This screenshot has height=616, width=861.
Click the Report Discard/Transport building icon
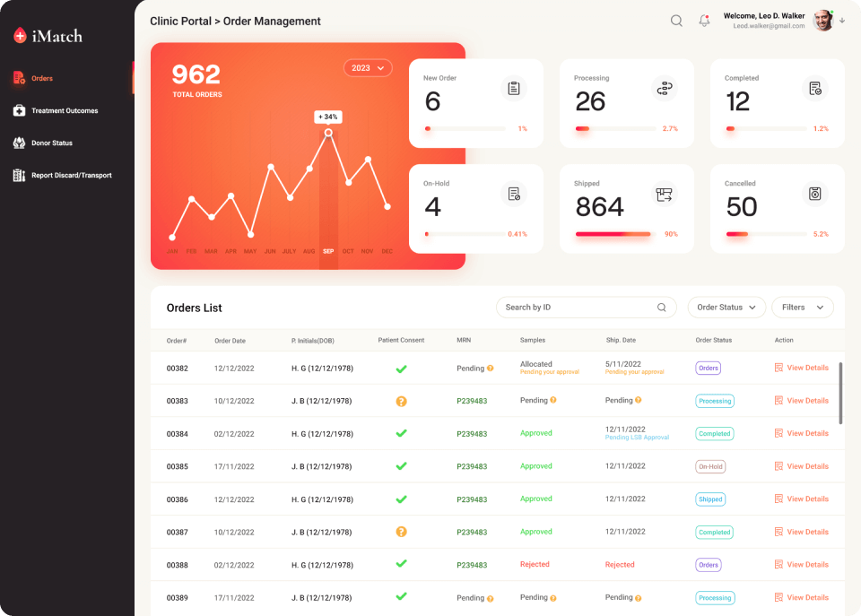(19, 175)
